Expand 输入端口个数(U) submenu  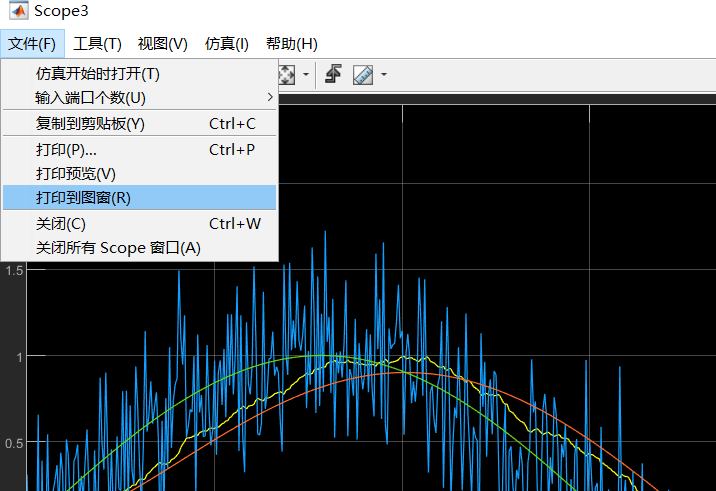coord(140,97)
